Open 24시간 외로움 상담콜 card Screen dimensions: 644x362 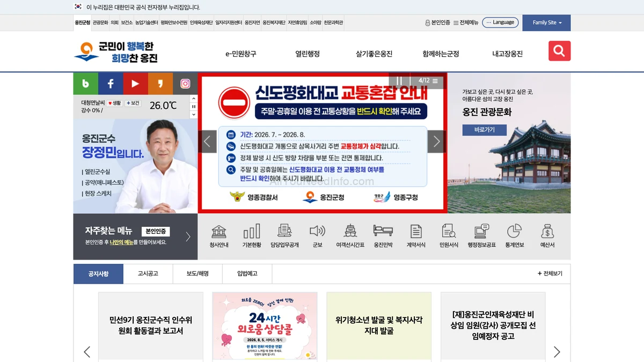click(x=265, y=326)
